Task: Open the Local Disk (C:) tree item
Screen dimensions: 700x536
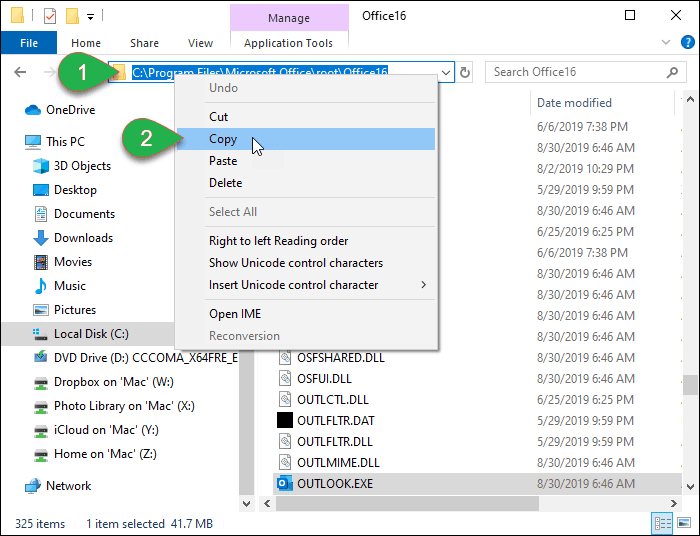Action: [x=91, y=334]
